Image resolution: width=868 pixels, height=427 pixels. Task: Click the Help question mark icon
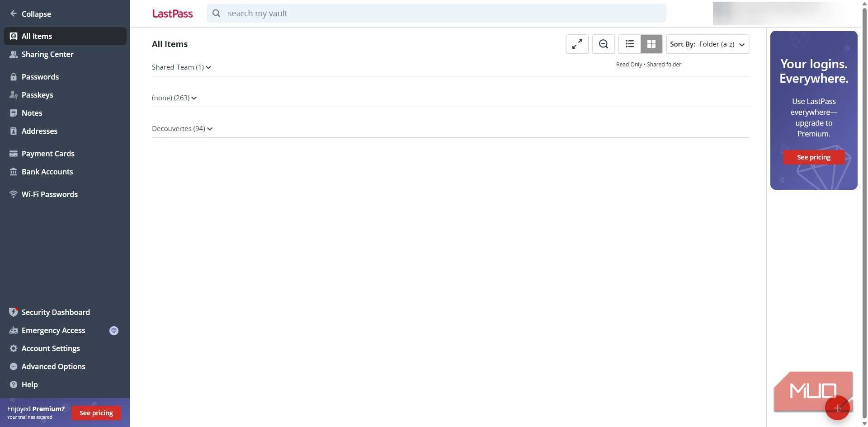[14, 385]
